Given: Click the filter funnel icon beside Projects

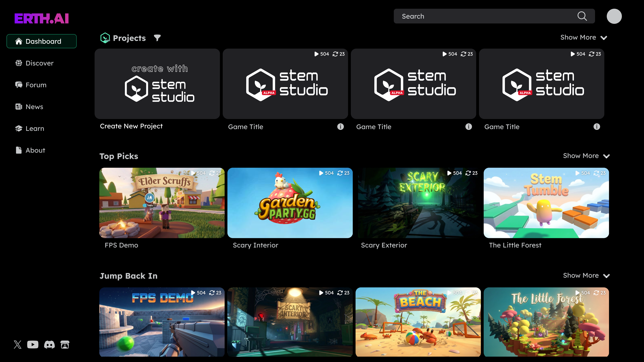Looking at the screenshot, I should 157,38.
